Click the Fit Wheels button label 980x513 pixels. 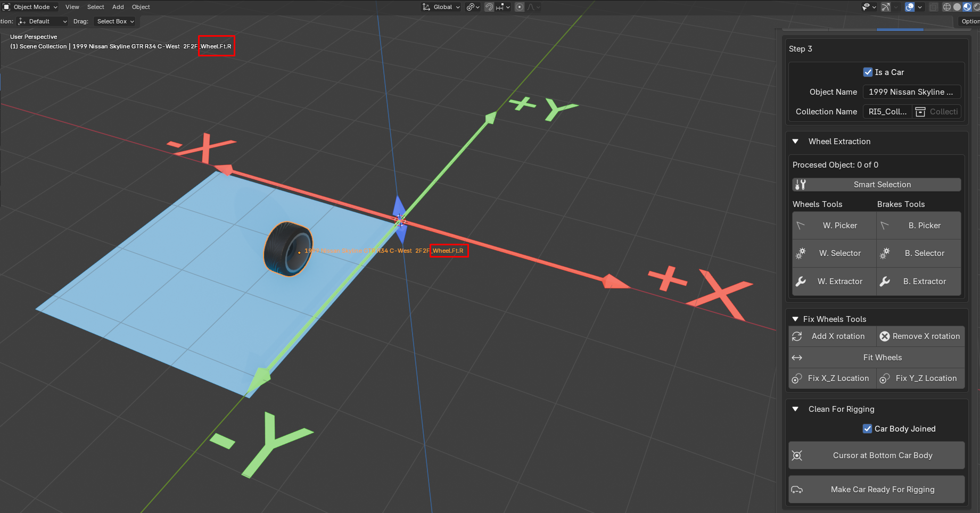(883, 358)
